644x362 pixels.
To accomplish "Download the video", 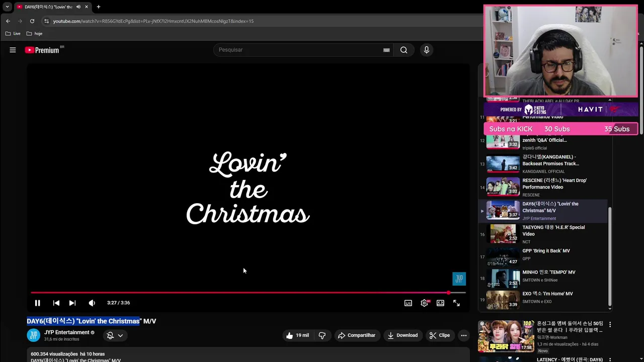I will pos(403,335).
